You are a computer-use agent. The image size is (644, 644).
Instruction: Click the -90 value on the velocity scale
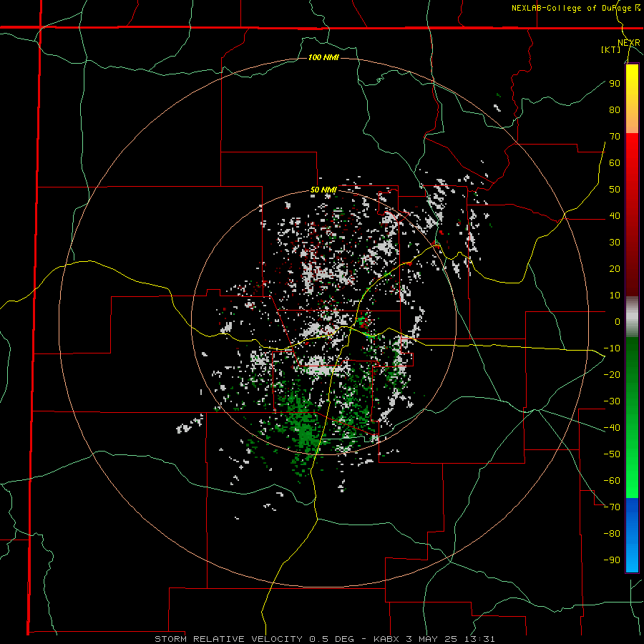point(612,560)
